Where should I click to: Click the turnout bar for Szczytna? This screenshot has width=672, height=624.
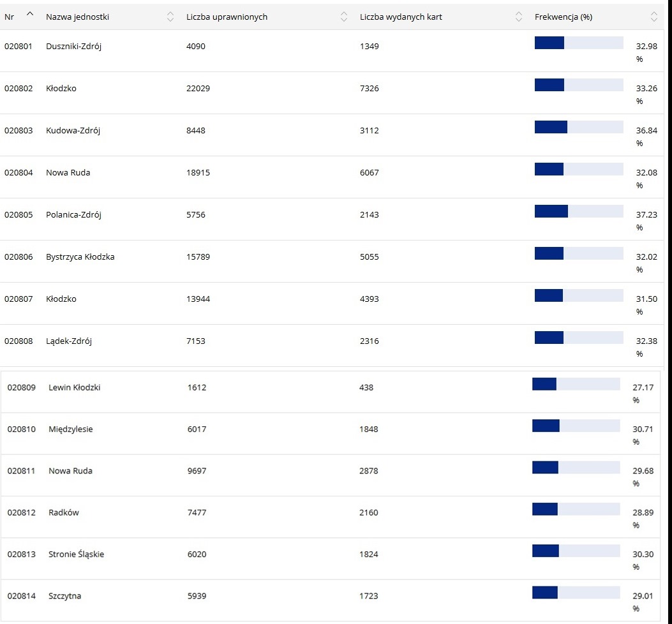point(576,593)
